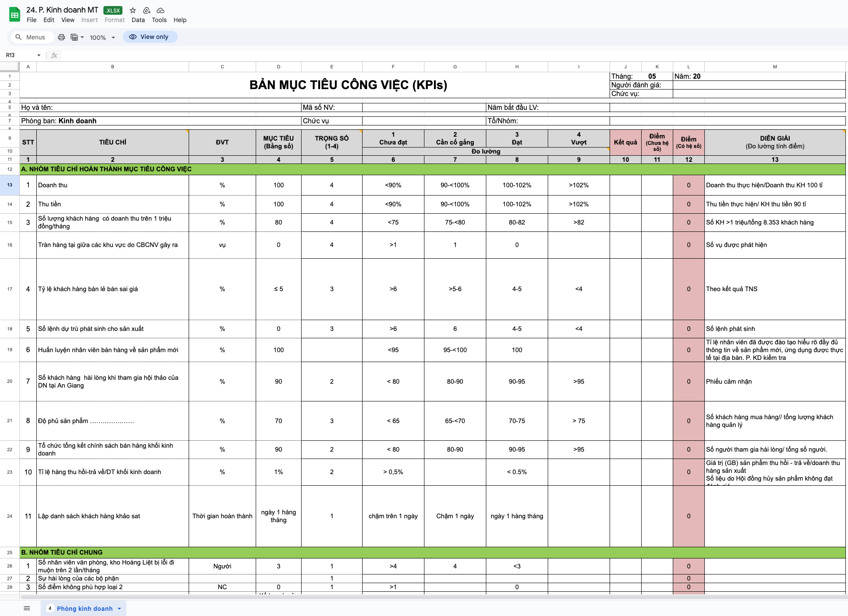Click the add to Drive icon
Image resolution: width=848 pixels, height=616 pixels.
(147, 10)
